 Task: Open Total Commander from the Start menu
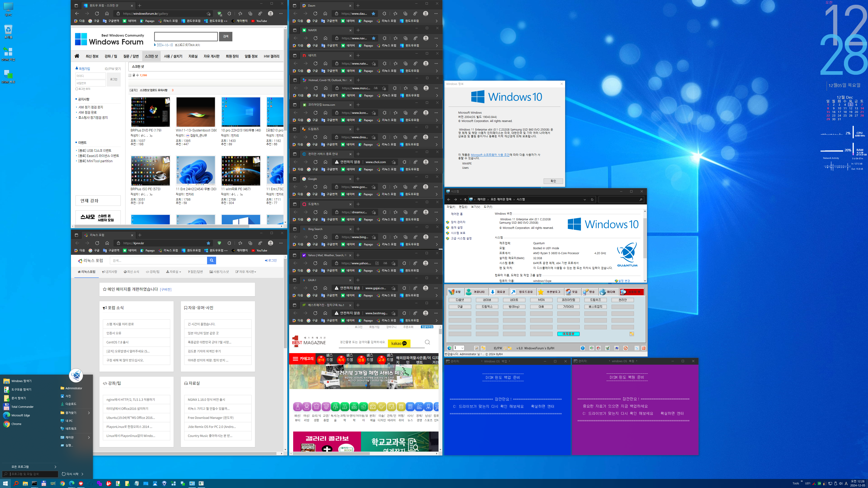pyautogui.click(x=22, y=406)
